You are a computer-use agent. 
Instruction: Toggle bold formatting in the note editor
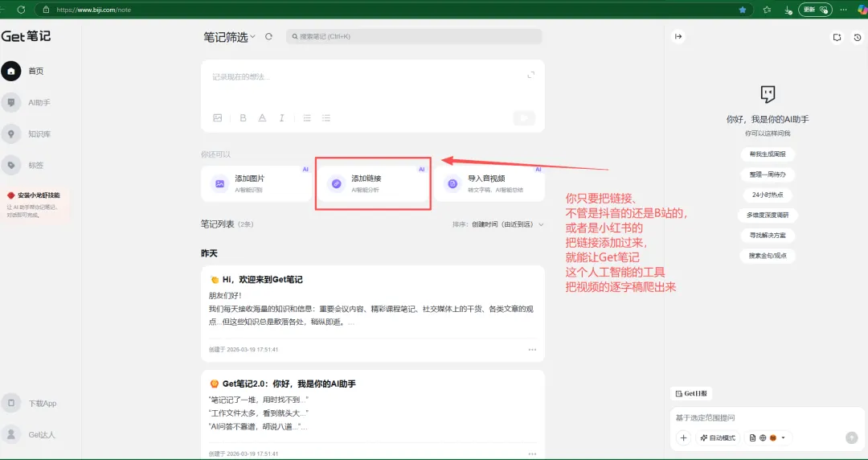click(243, 118)
